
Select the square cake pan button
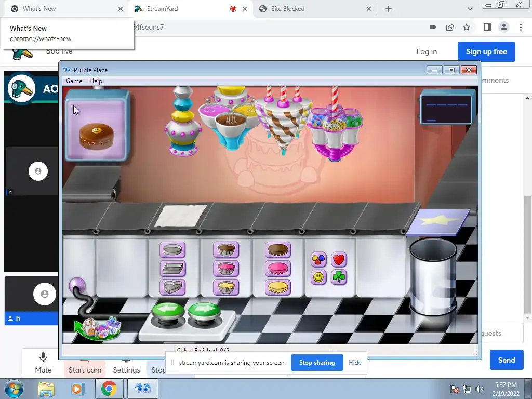[x=172, y=269]
